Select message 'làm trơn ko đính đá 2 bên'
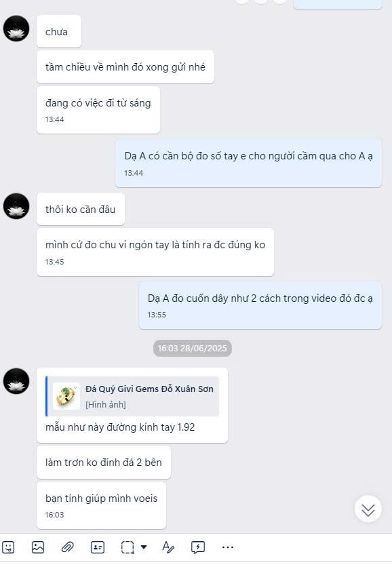This screenshot has width=392, height=567. [103, 463]
